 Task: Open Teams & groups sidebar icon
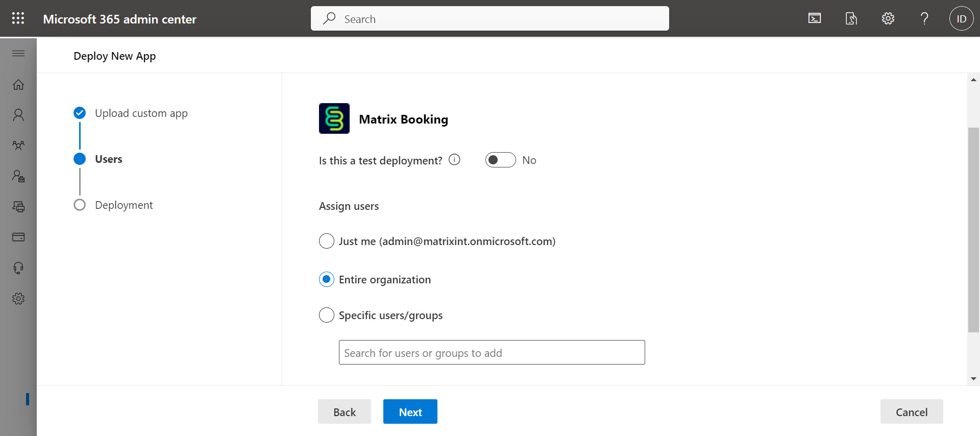click(x=18, y=146)
